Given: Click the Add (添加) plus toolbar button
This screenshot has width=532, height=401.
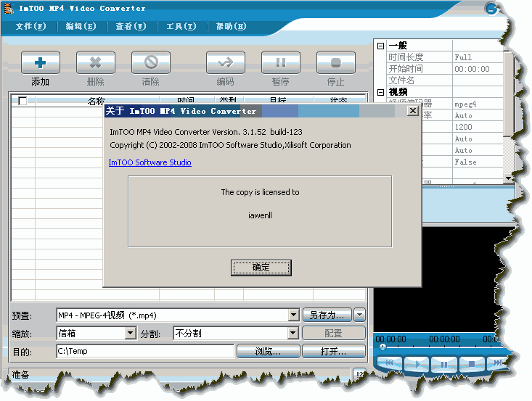Looking at the screenshot, I should point(41,62).
